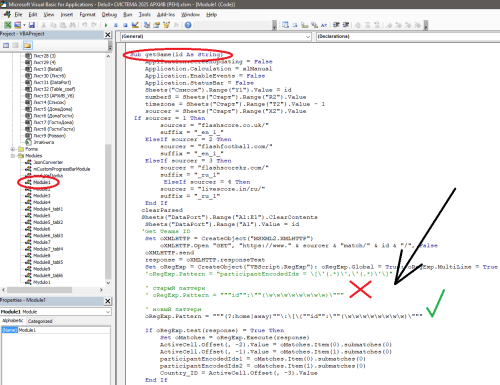Toggle Folders view in Project pane
500x385 pixels.
tap(27, 45)
